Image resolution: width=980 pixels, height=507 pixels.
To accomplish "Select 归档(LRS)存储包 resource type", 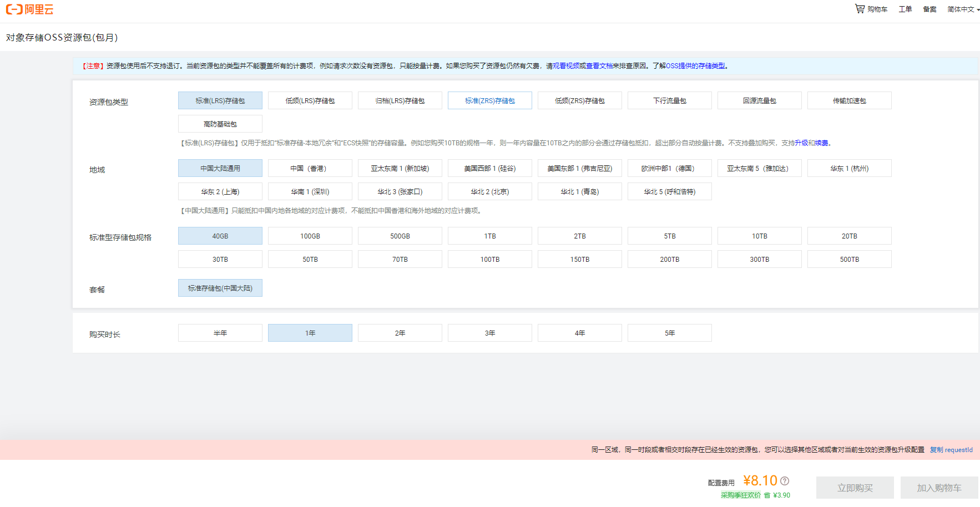I will pyautogui.click(x=400, y=100).
